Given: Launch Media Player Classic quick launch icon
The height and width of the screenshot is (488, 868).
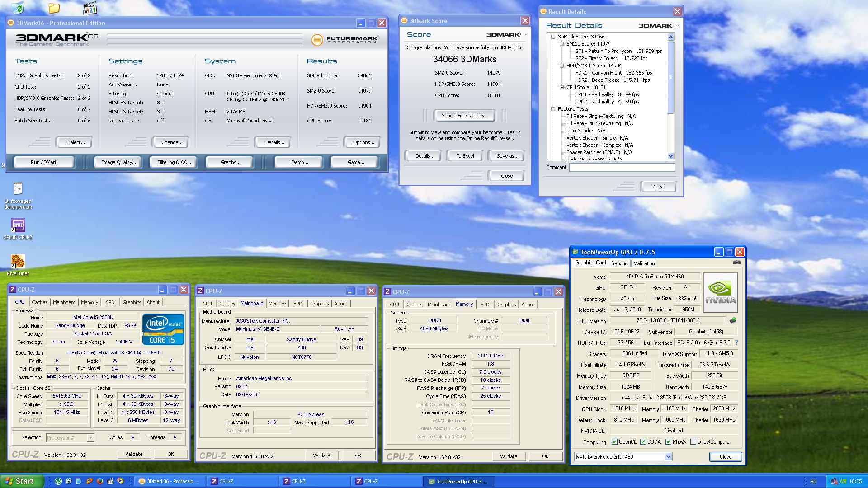Looking at the screenshot, I should (110, 481).
